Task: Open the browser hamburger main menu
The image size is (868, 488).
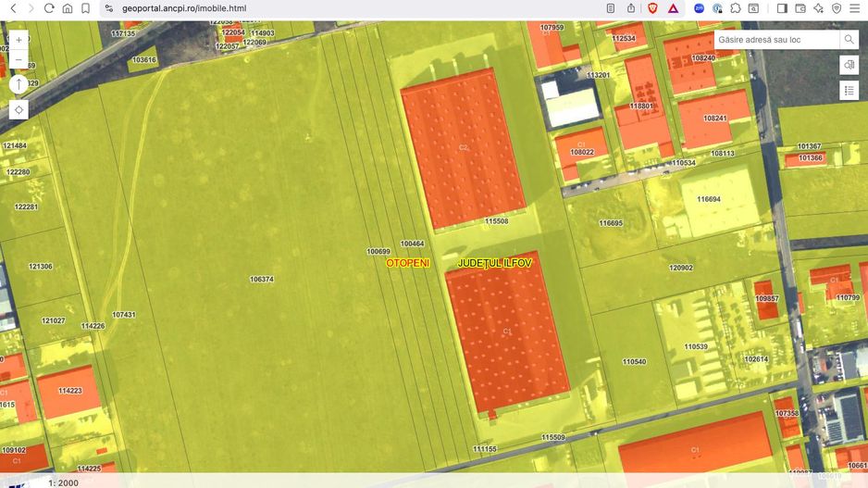Action: coord(854,8)
